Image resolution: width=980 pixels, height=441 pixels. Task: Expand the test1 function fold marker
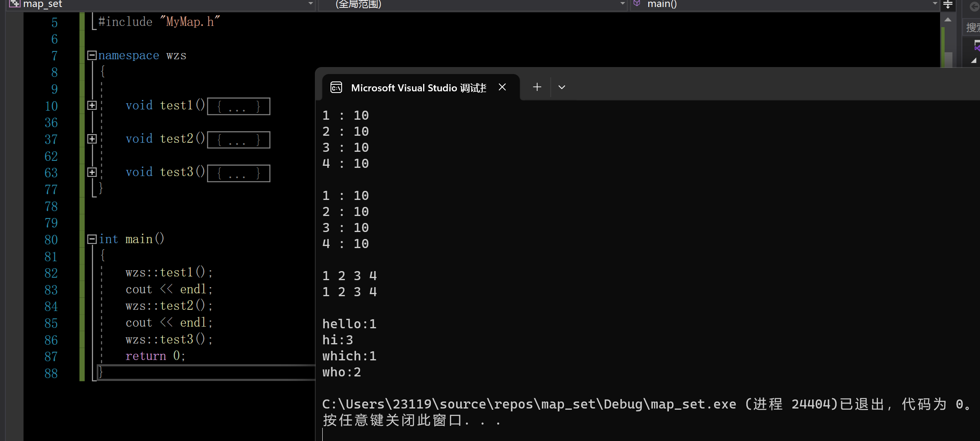(92, 105)
